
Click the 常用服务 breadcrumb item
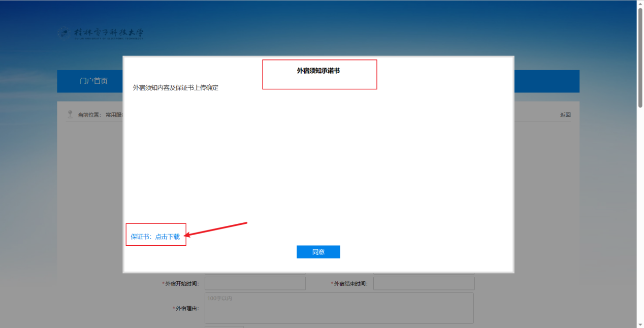[x=114, y=115]
